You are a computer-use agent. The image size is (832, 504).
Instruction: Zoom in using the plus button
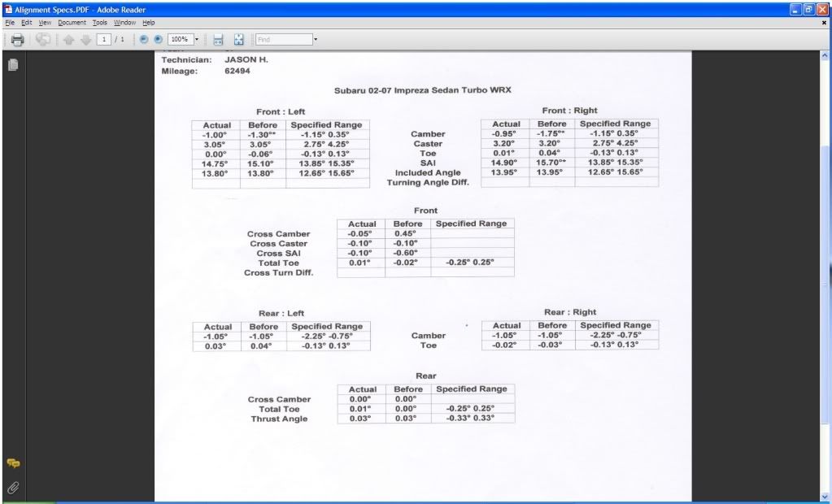[x=158, y=39]
